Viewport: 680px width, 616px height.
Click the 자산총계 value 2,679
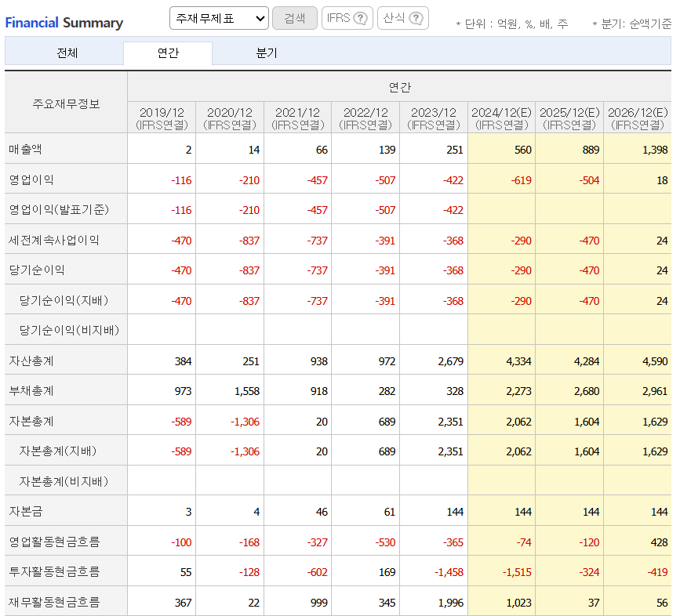click(x=450, y=361)
